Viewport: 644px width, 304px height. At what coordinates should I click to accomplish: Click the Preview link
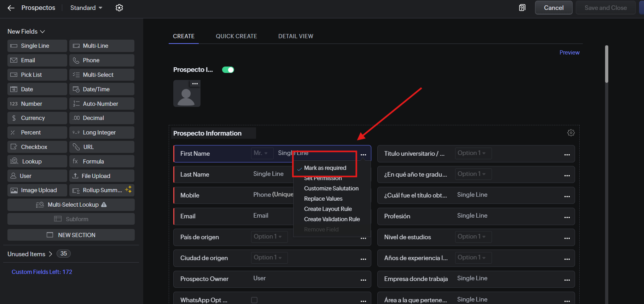(x=569, y=52)
